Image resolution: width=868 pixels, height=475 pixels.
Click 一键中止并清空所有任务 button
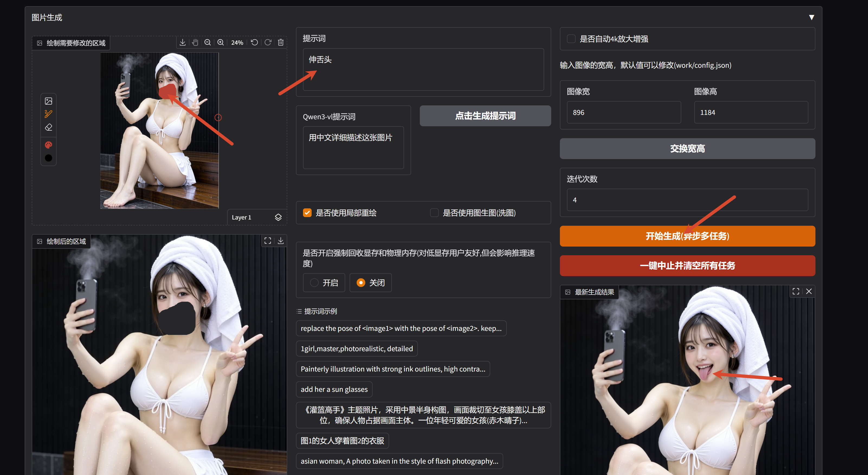click(x=688, y=266)
